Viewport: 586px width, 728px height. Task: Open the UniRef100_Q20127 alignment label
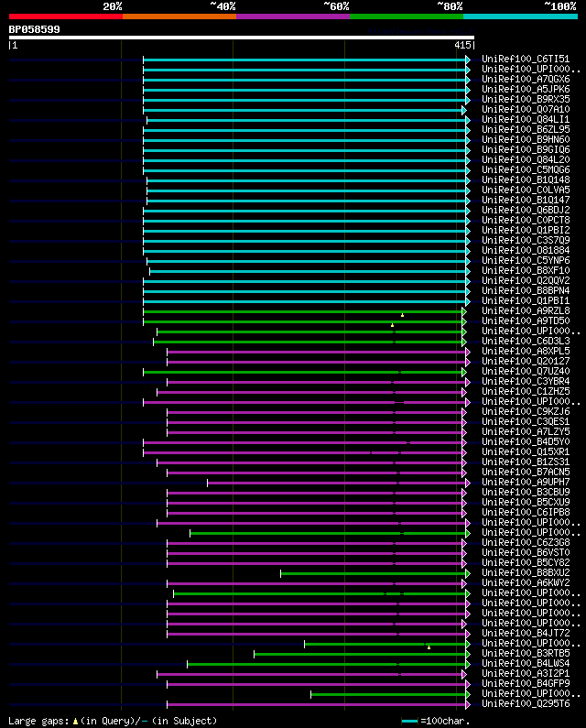click(526, 361)
